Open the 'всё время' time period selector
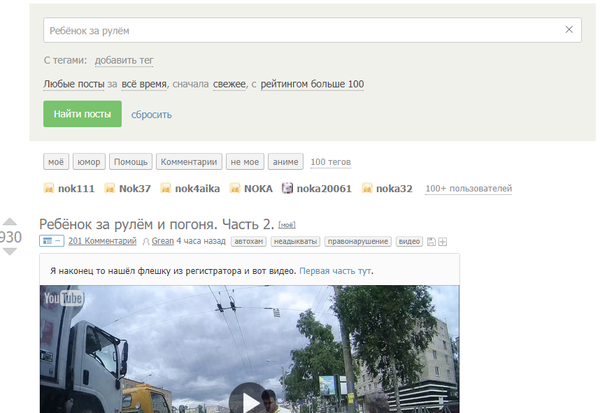 coord(143,85)
